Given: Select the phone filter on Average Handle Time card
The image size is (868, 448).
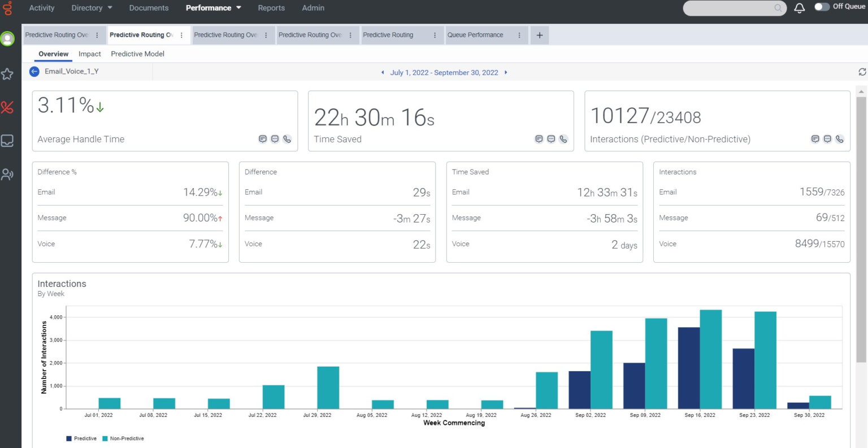Looking at the screenshot, I should (x=287, y=139).
